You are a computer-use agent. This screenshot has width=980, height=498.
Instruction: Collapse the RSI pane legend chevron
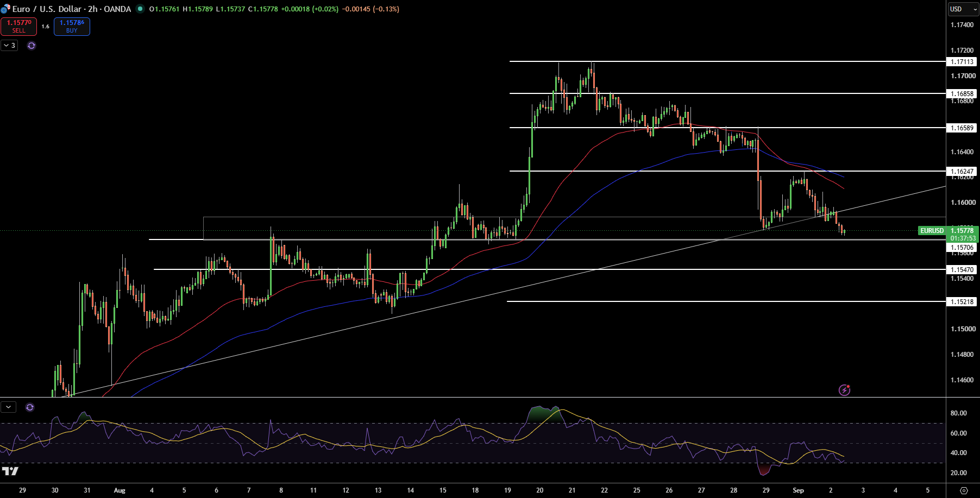(9, 407)
